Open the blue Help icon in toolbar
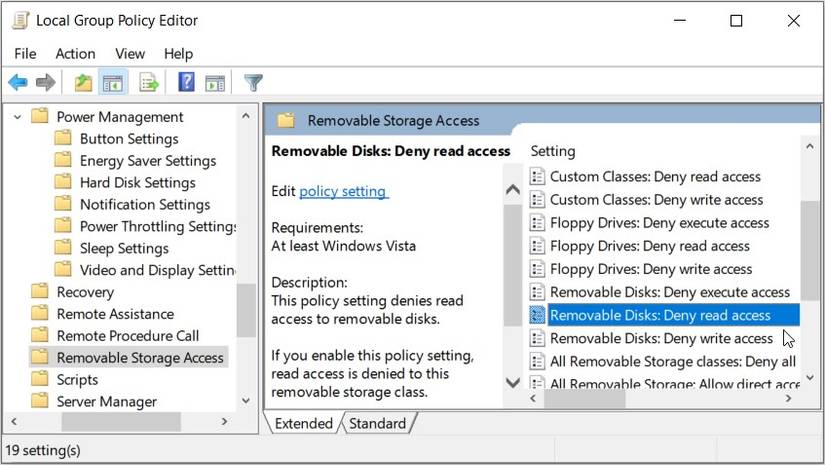The height and width of the screenshot is (465, 825). [x=186, y=83]
